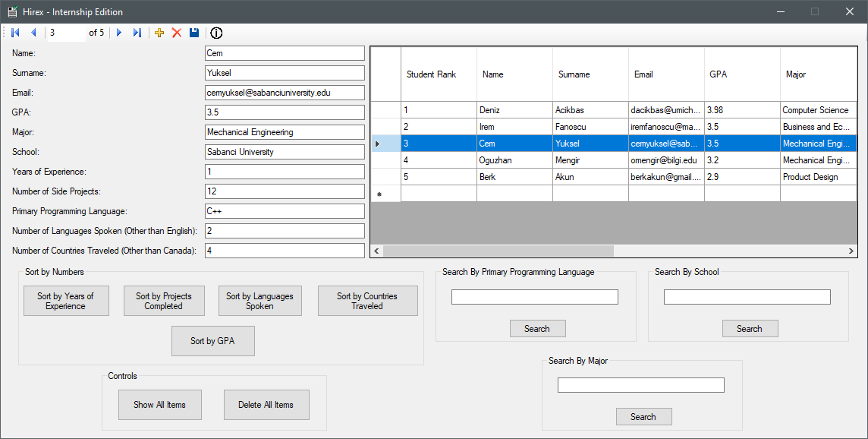Image resolution: width=868 pixels, height=439 pixels.
Task: Click the Acikbas surname cell
Action: click(x=590, y=109)
